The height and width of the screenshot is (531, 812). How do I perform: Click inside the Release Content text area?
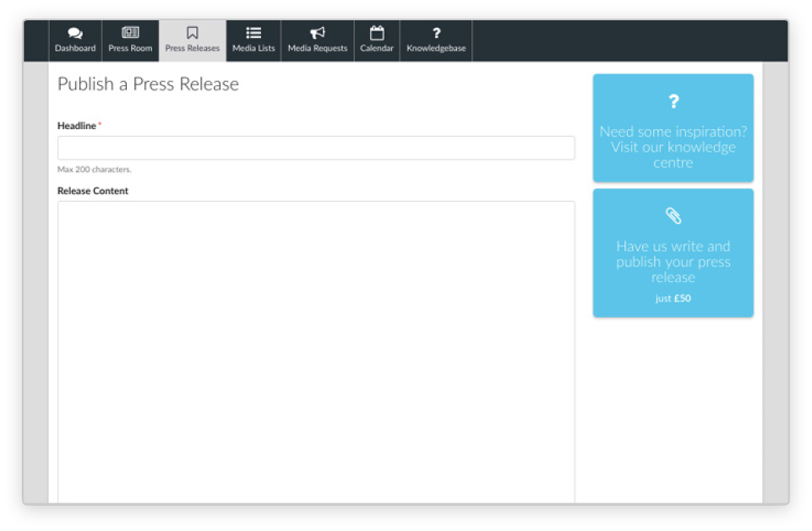316,352
